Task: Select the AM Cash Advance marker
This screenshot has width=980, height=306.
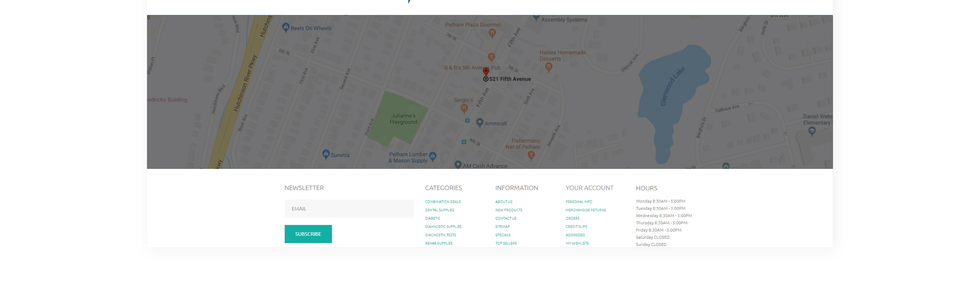Action: tap(457, 165)
